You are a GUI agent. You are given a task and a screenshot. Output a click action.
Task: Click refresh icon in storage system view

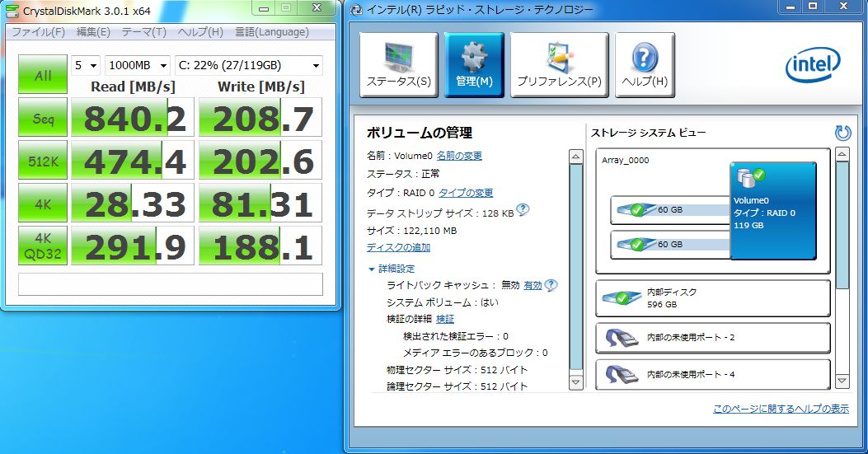[x=842, y=133]
